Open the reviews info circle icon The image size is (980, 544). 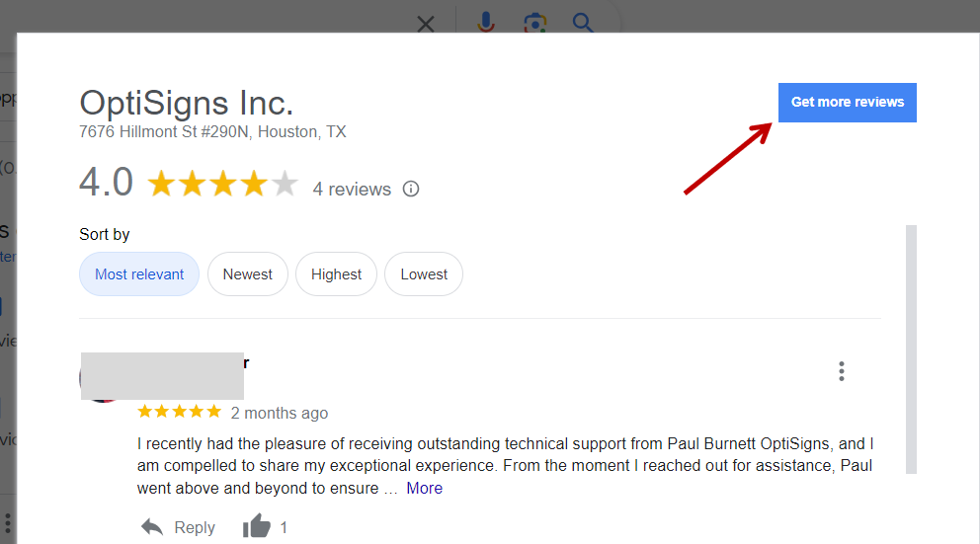click(411, 189)
